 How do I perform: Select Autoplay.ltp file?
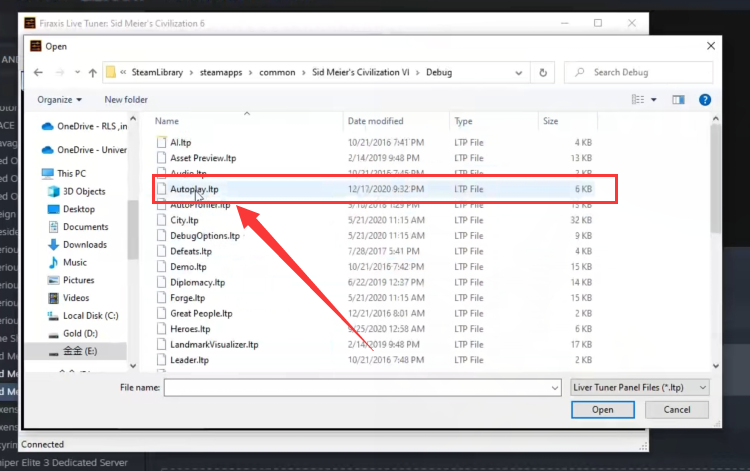[194, 189]
